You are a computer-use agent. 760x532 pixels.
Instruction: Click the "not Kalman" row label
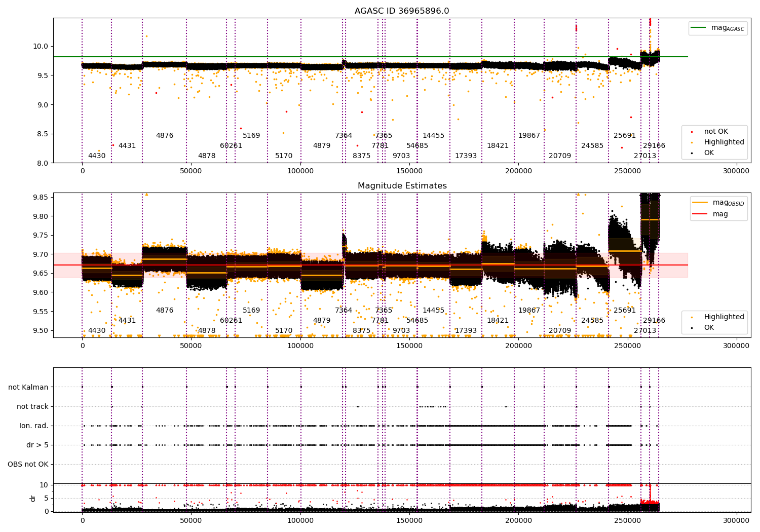point(28,388)
